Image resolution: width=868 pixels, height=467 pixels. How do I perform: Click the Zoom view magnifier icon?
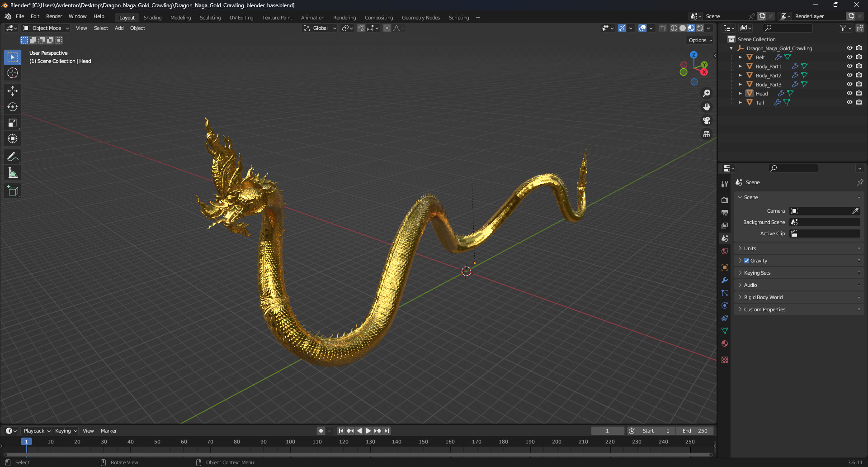pos(707,93)
